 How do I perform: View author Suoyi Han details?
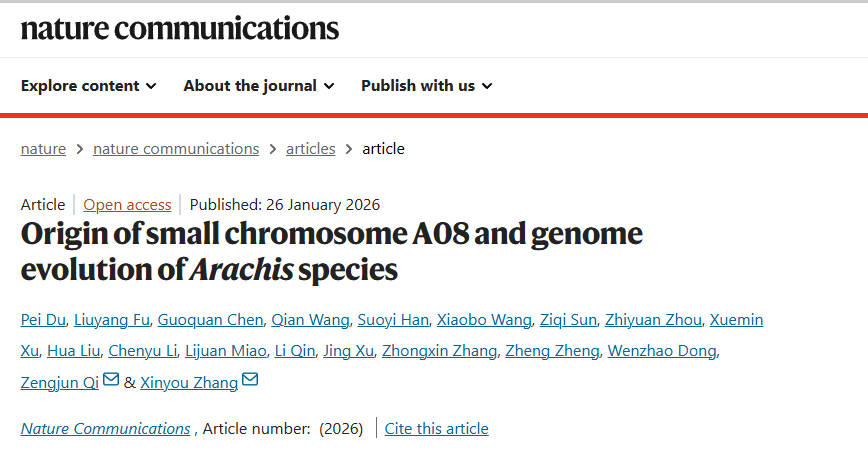(x=394, y=320)
